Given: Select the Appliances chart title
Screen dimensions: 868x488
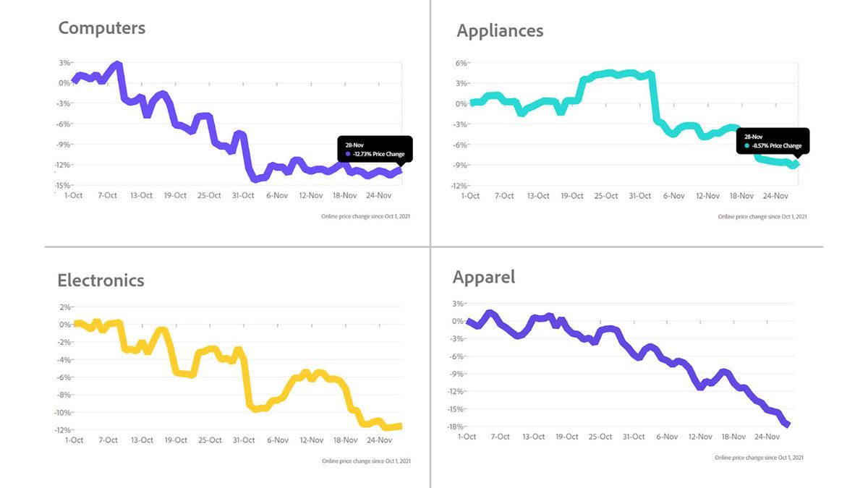Looking at the screenshot, I should click(500, 31).
